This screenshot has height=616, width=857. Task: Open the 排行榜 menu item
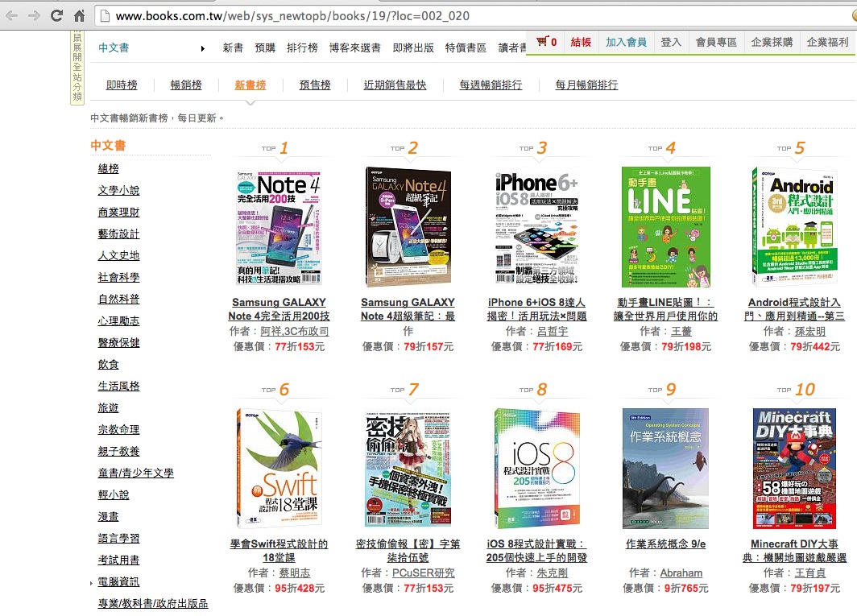pos(302,48)
